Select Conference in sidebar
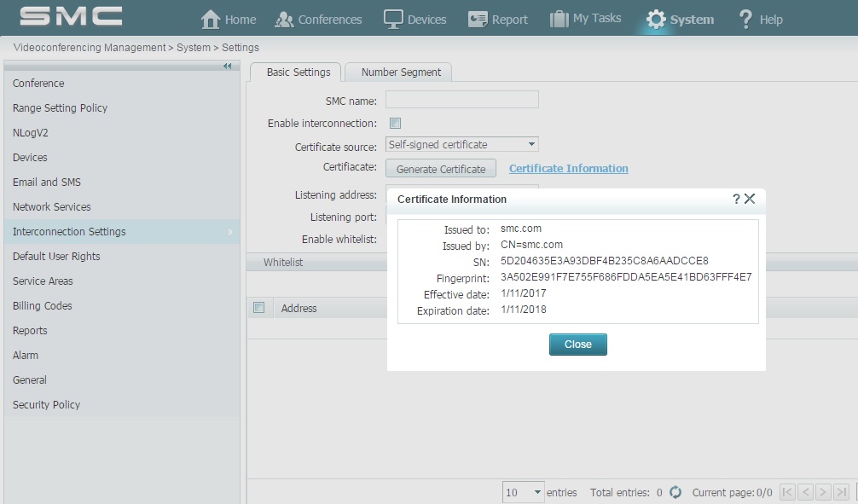 tap(121, 84)
